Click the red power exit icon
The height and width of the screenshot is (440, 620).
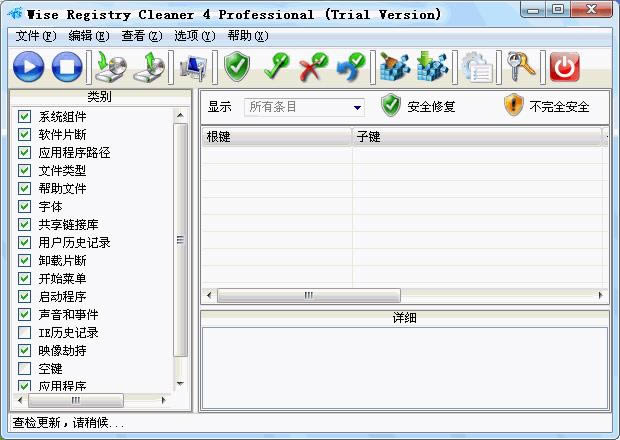tap(565, 67)
